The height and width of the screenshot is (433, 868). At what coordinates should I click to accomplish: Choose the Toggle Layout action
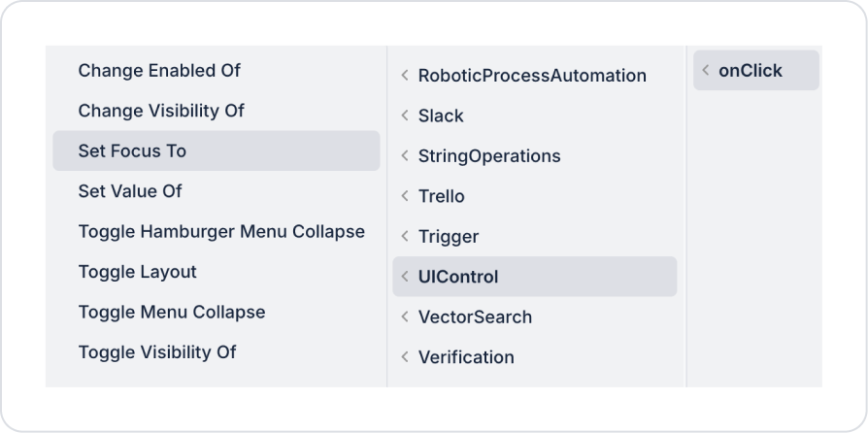[x=137, y=272]
